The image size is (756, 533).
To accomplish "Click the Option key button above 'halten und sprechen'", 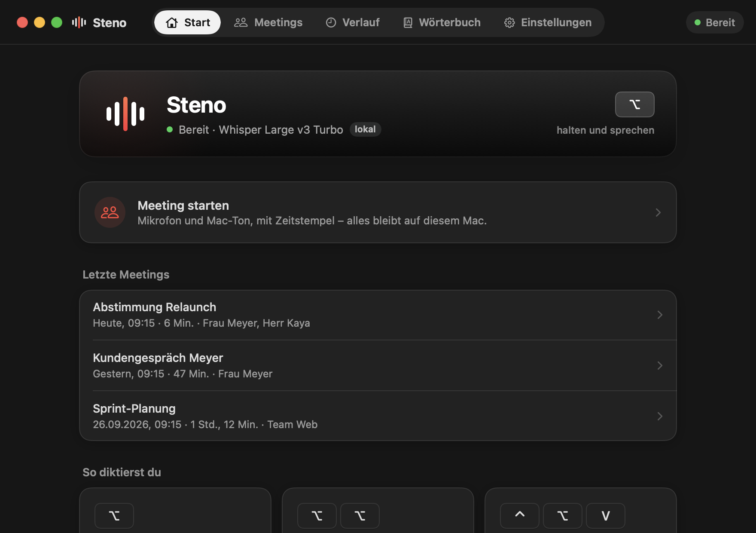I will click(x=634, y=104).
